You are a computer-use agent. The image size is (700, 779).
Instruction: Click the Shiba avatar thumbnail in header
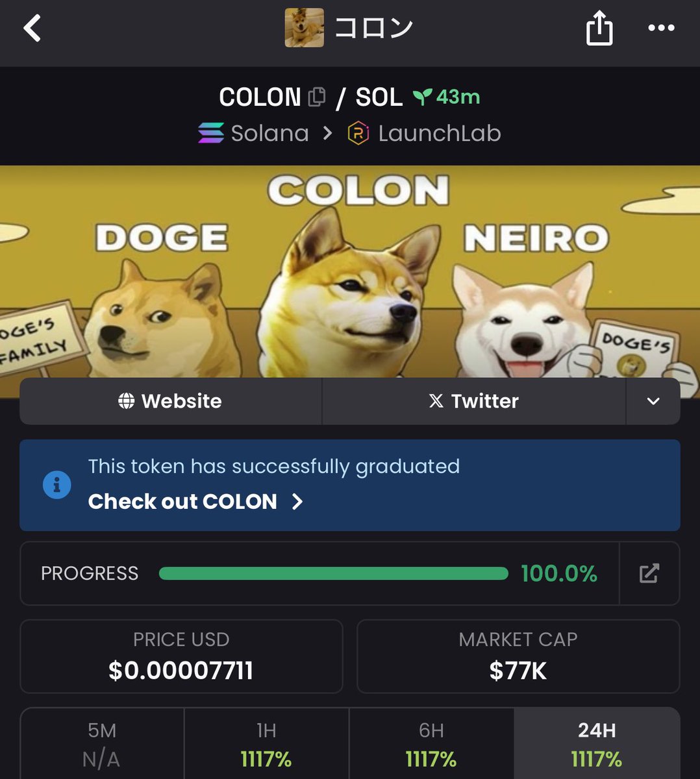coord(304,28)
